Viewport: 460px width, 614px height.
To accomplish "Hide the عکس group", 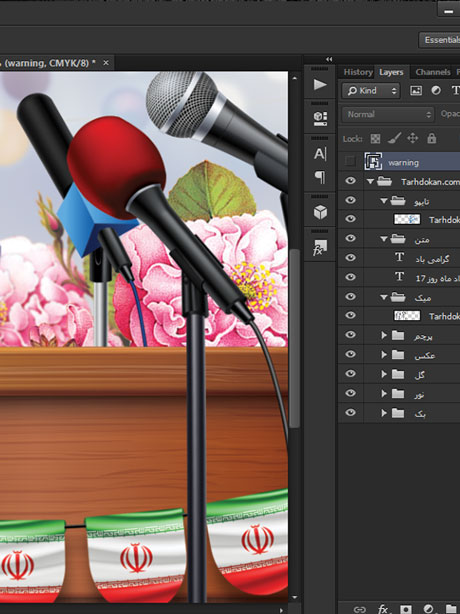I will (x=350, y=354).
